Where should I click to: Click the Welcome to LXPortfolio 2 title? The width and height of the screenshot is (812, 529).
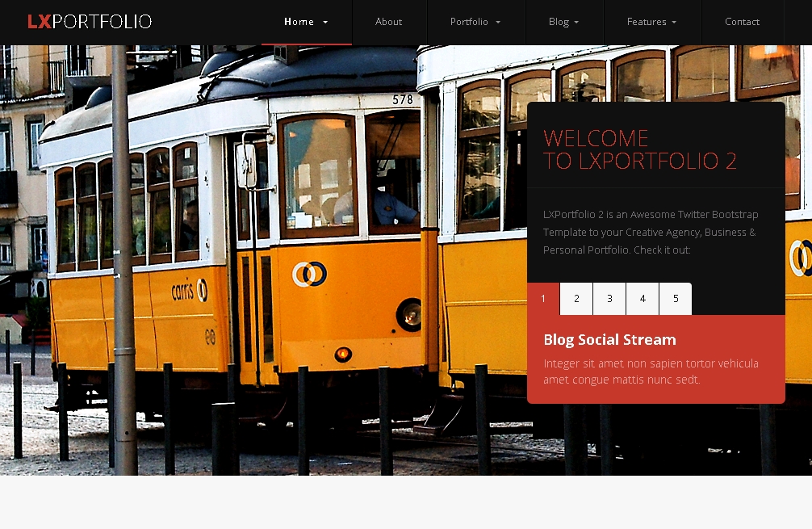[x=639, y=149]
